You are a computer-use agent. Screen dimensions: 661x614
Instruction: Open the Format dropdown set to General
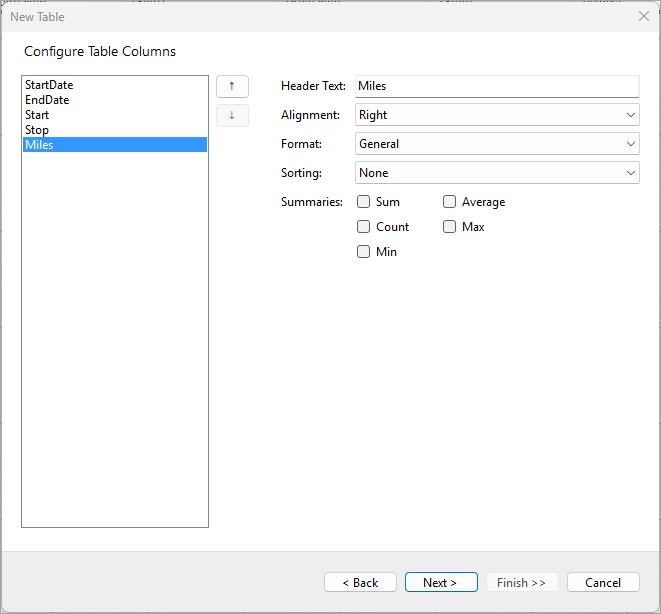[x=497, y=144]
